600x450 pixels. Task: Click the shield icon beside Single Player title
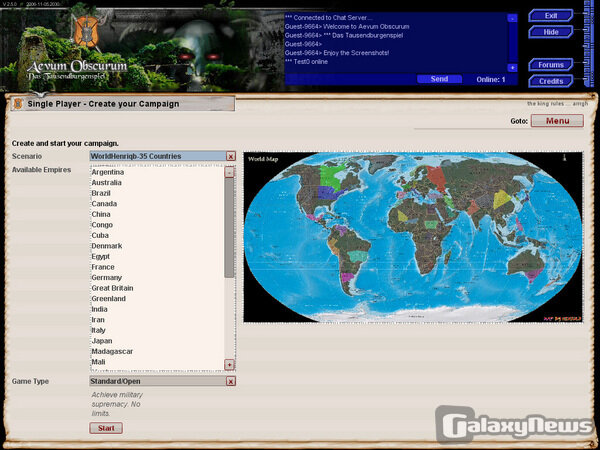18,103
